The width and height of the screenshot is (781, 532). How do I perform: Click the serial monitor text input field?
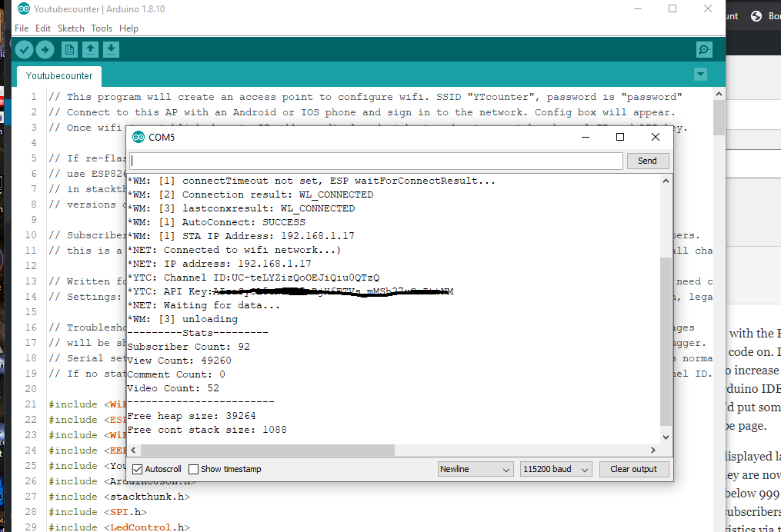(x=376, y=161)
